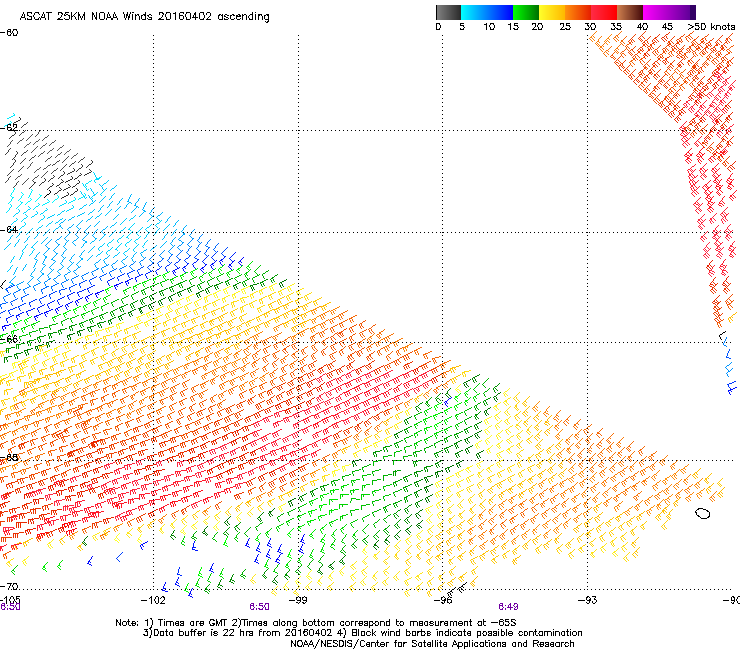This screenshot has width=740, height=650.
Task: Click the 'Data buffer is 22 hrs' footnote line
Action: pyautogui.click(x=362, y=633)
